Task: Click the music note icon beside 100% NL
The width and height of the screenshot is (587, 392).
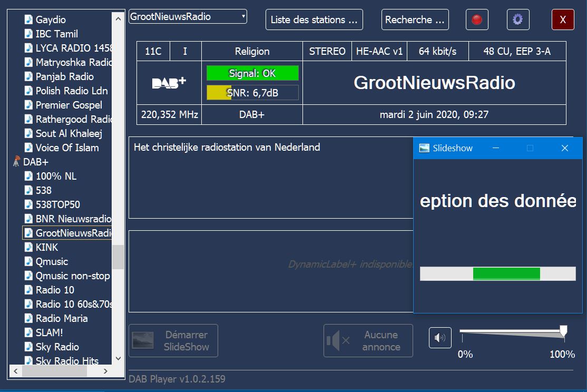Action: click(28, 176)
